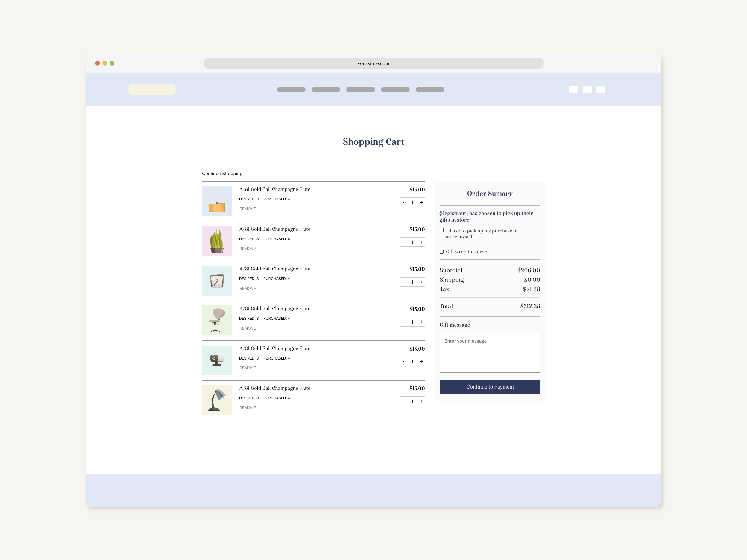Decrease quantity of the desk lamp item
The height and width of the screenshot is (560, 747).
coord(403,401)
